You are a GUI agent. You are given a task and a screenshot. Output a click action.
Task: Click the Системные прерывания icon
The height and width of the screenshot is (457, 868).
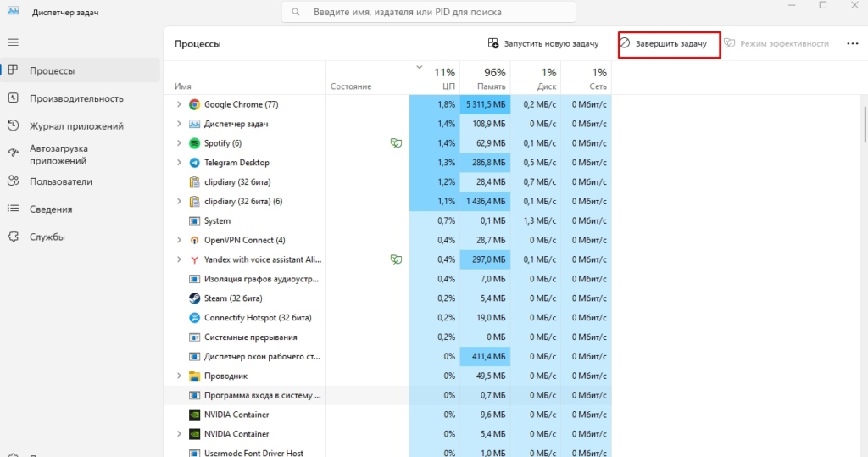click(x=194, y=337)
